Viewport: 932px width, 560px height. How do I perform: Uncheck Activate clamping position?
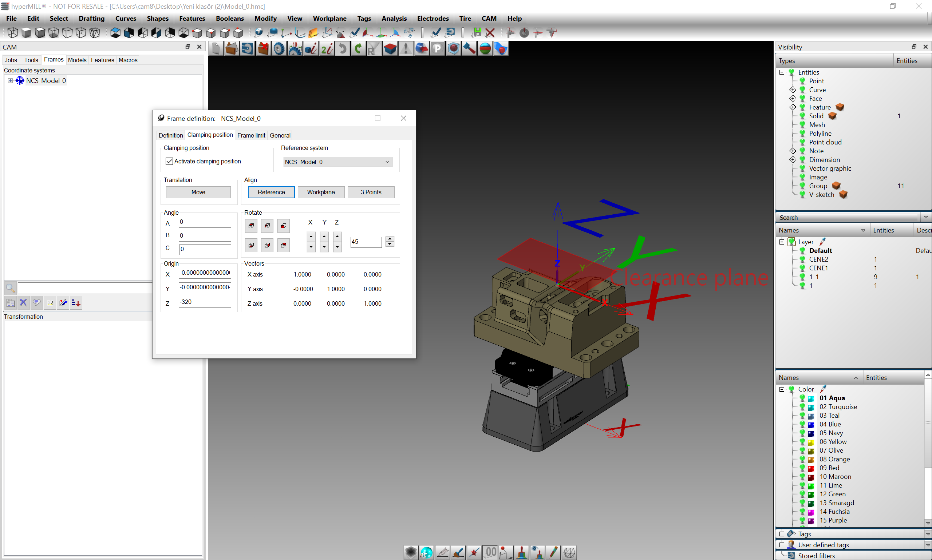point(169,161)
